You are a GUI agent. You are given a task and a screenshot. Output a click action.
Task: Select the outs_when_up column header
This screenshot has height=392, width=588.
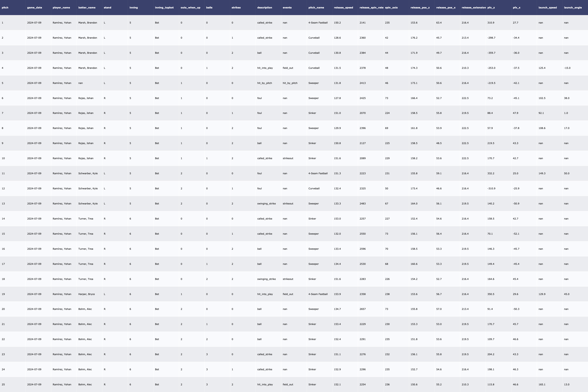coord(190,7)
